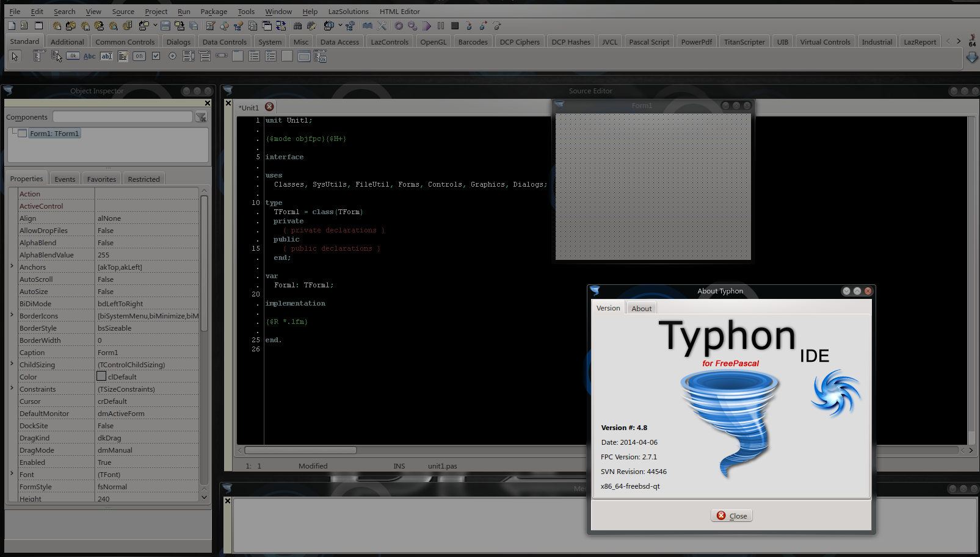Switch to About tab in About Typhon dialog
This screenshot has width=980, height=557.
pyautogui.click(x=642, y=309)
